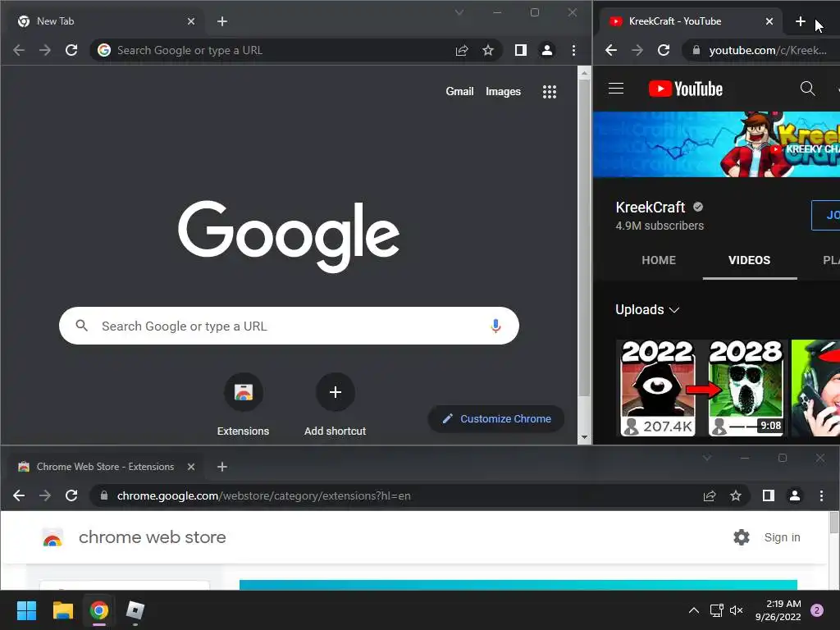Open clock showing 2:19 AM

778,610
